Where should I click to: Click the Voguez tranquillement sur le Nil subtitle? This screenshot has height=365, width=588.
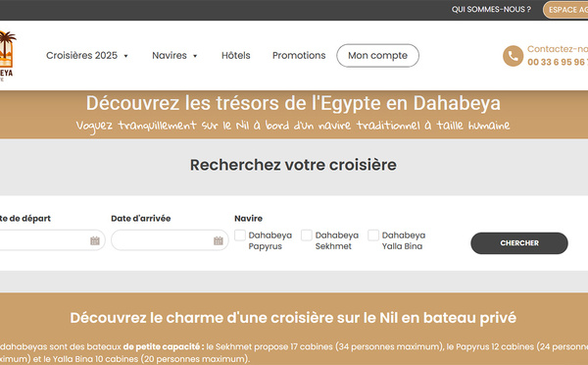[293, 126]
